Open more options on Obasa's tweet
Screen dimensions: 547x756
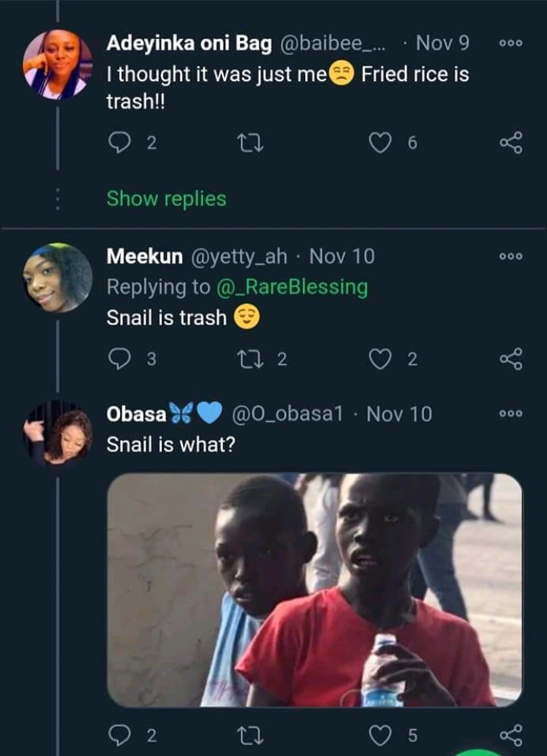click(x=511, y=413)
